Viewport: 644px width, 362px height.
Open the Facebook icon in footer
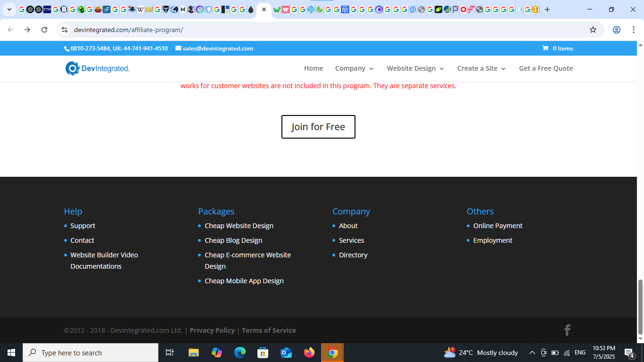pos(568,330)
